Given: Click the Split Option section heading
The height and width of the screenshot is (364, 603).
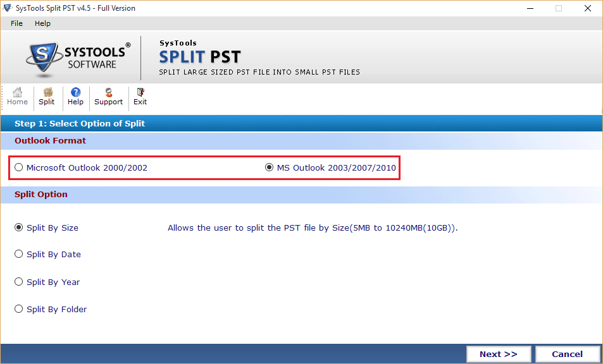Looking at the screenshot, I should click(x=40, y=194).
